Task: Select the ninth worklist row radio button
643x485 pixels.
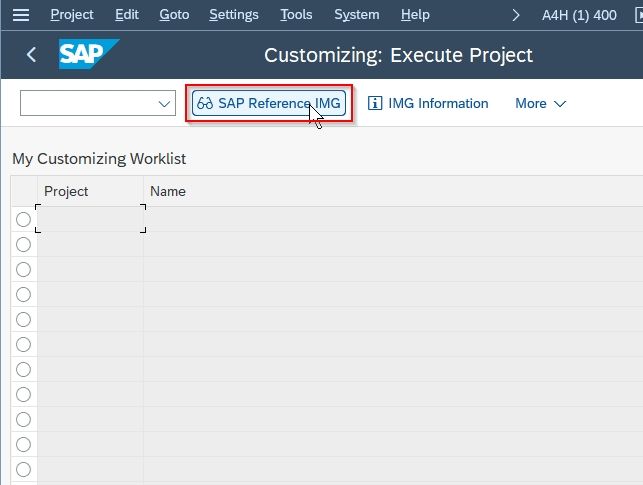Action: [x=23, y=419]
